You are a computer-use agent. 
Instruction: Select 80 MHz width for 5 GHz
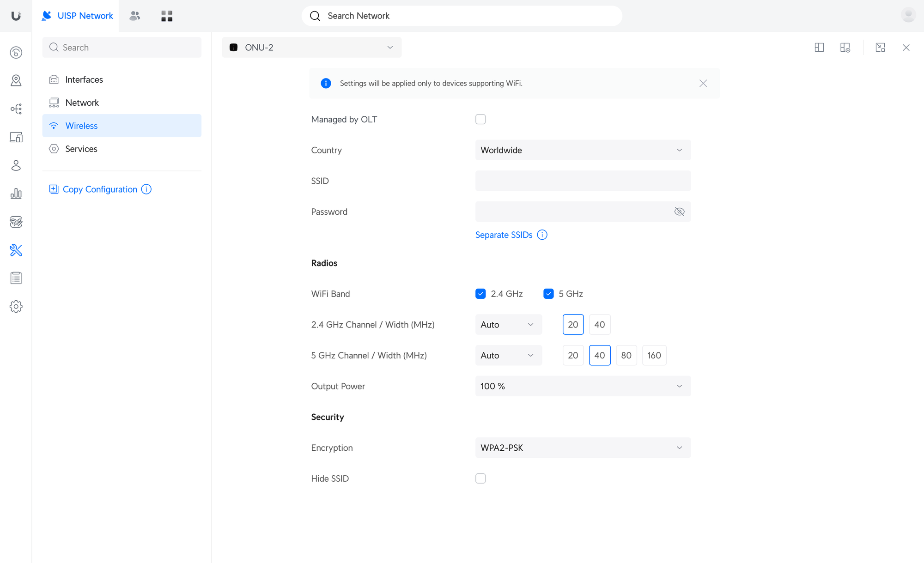626,355
